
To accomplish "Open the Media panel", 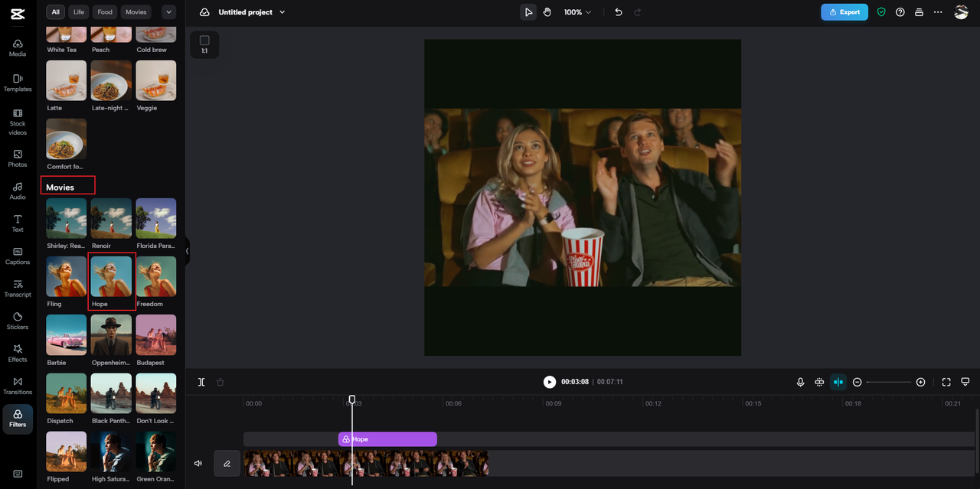I will coord(18,47).
